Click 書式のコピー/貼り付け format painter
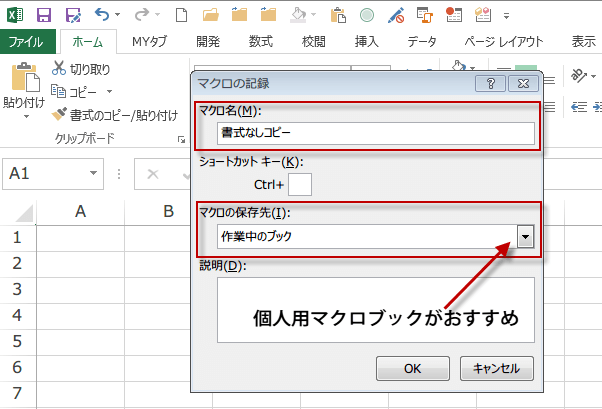The image size is (602, 409). 115,114
